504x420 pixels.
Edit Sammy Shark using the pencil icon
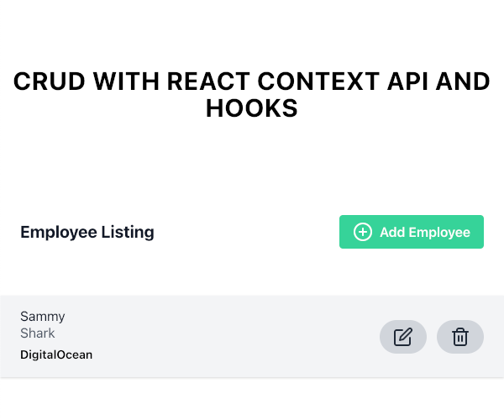click(403, 337)
